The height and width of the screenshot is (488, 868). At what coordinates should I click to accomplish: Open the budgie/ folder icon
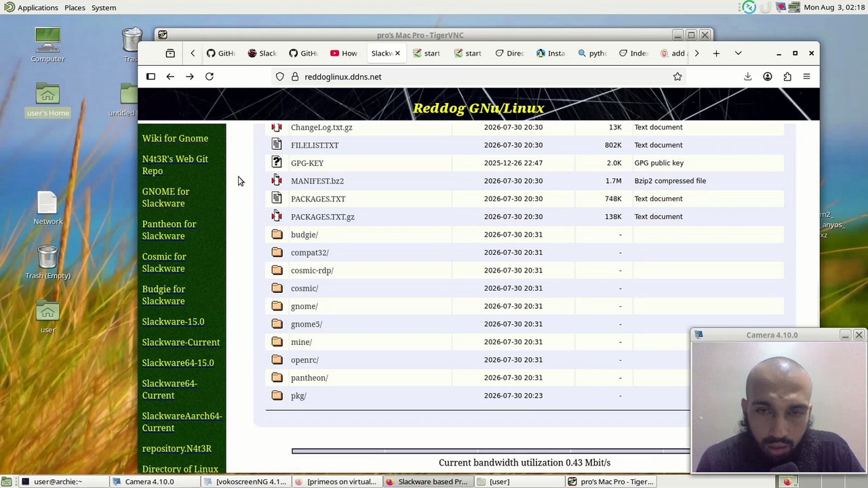[x=277, y=235]
